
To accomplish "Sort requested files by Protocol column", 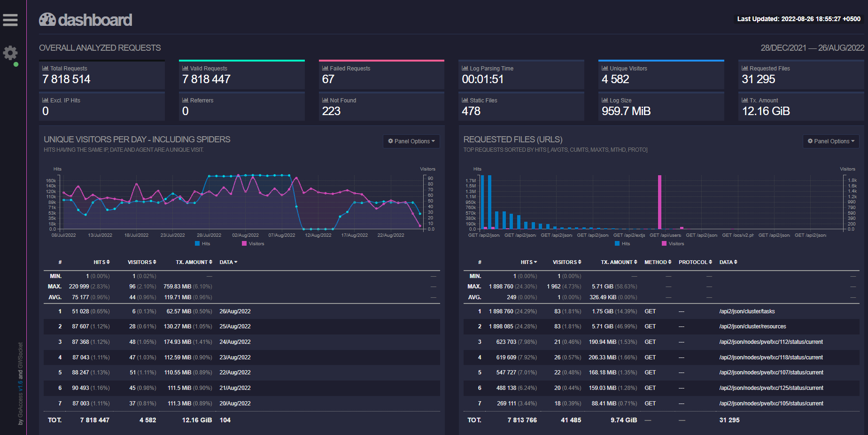I will tap(696, 262).
